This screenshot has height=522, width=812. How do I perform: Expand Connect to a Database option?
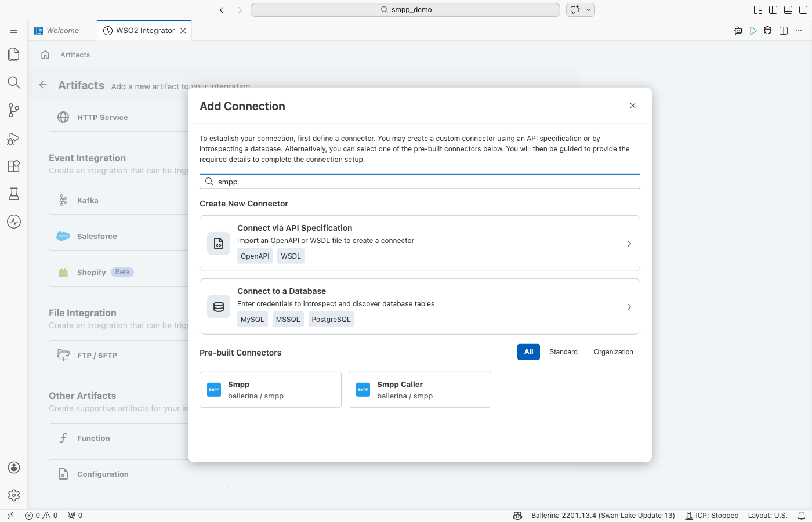pos(420,306)
